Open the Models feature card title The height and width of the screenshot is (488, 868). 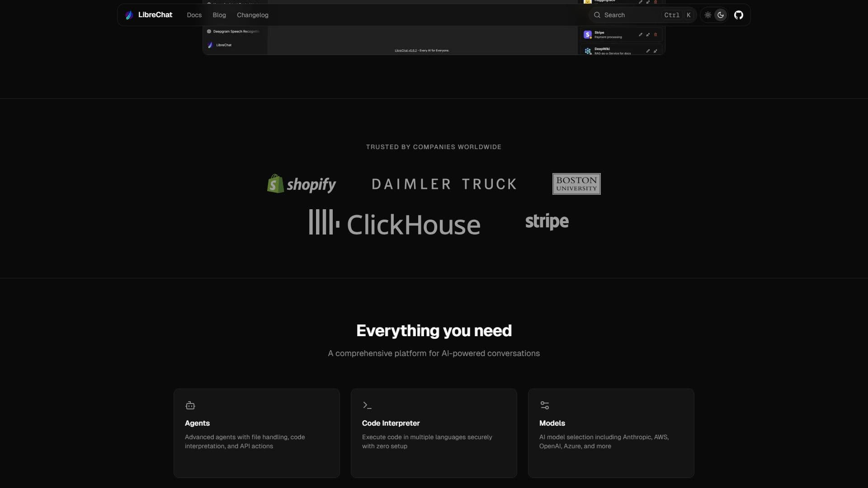[x=552, y=423]
